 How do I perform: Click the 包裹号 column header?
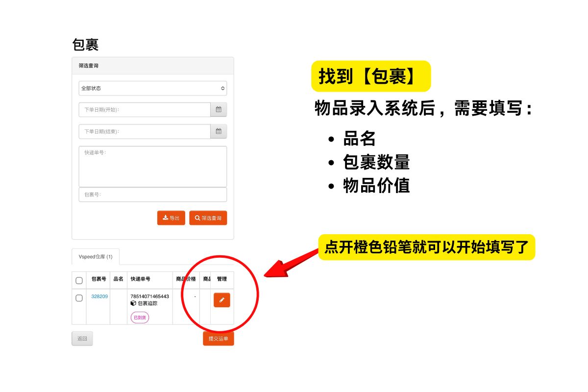tap(98, 279)
